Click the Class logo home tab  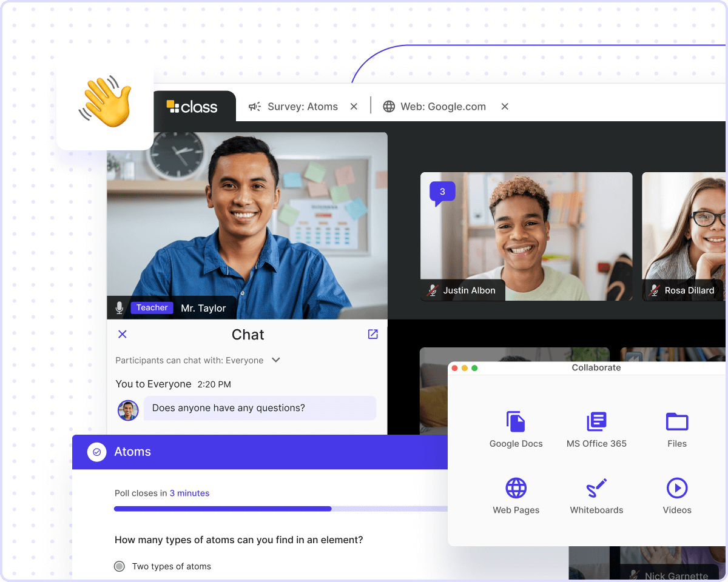pyautogui.click(x=192, y=107)
